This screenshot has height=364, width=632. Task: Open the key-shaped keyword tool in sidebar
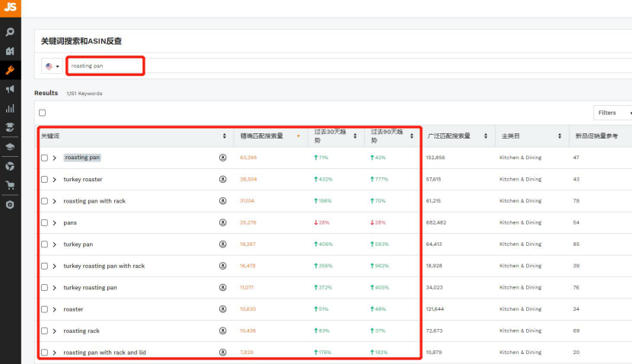[10, 70]
